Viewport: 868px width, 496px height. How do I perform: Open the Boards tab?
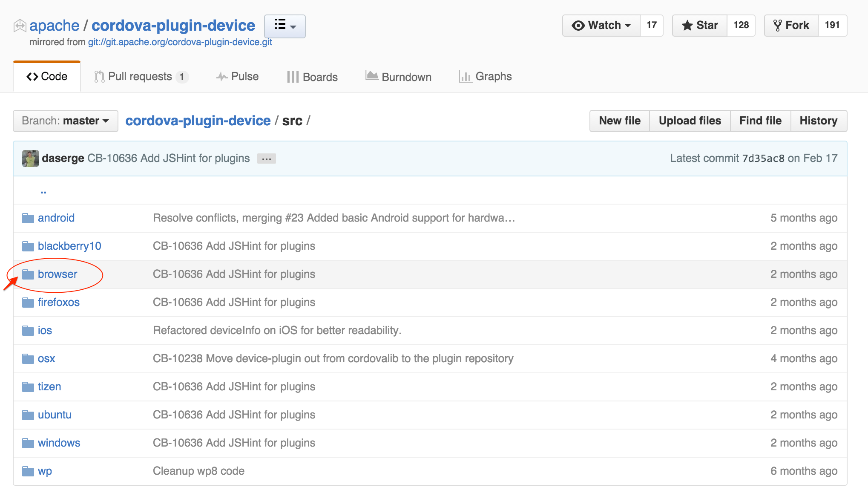point(312,77)
